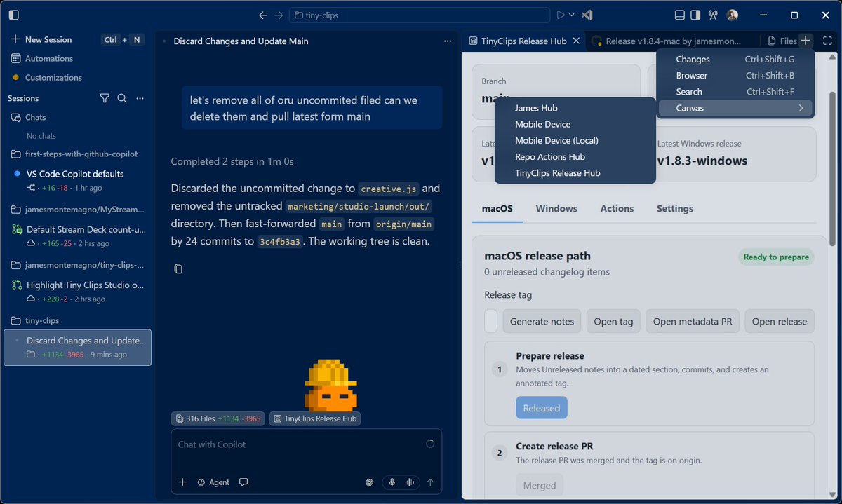Click the chat bubble icon beside Agent
The height and width of the screenshot is (504, 842).
(243, 482)
